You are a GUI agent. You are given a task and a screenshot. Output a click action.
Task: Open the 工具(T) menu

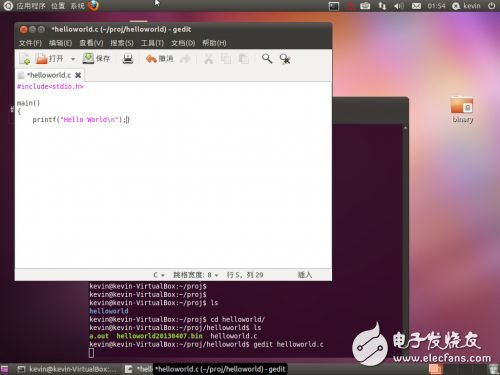pyautogui.click(x=152, y=43)
